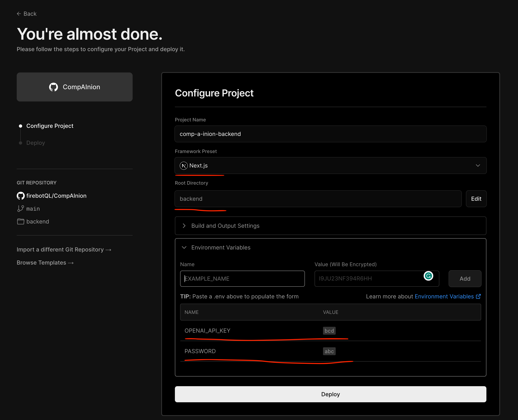The height and width of the screenshot is (420, 518).
Task: Open Import a different Git Repository link
Action: point(64,250)
